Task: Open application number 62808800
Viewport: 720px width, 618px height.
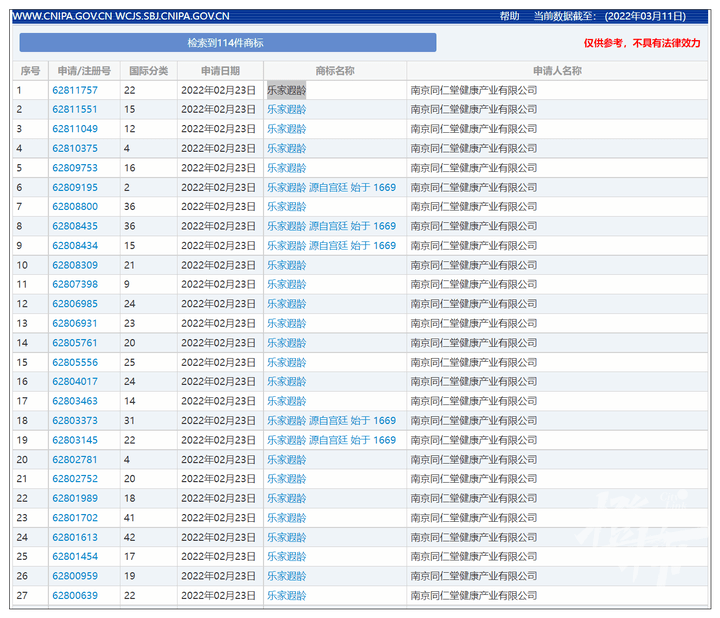Action: 75,207
